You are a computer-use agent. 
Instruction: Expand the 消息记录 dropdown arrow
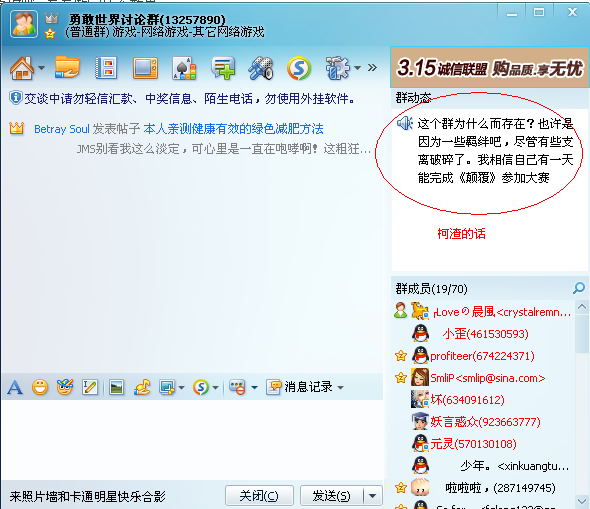coord(341,387)
